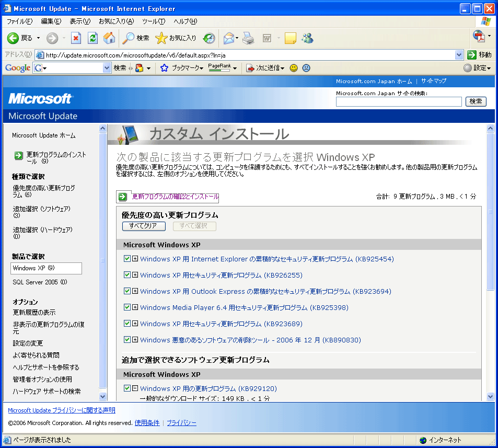Uncheck the KB890830 malicious software tool
This screenshot has width=498, height=448.
127,340
